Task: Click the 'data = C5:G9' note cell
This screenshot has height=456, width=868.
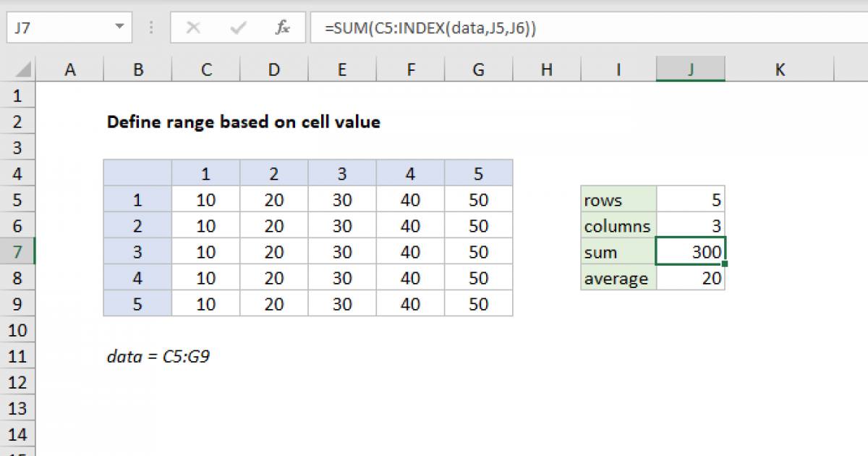Action: tap(158, 356)
